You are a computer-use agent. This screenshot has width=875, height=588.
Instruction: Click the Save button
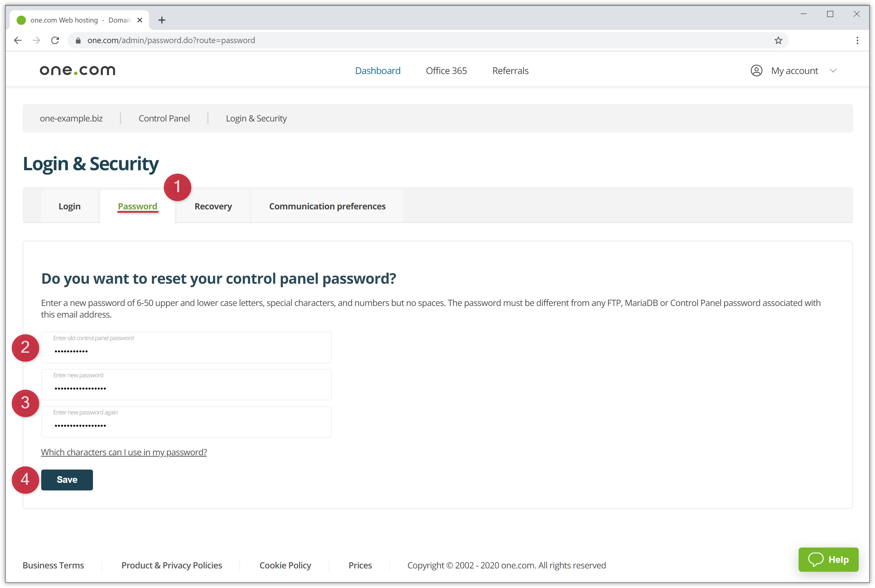click(67, 479)
